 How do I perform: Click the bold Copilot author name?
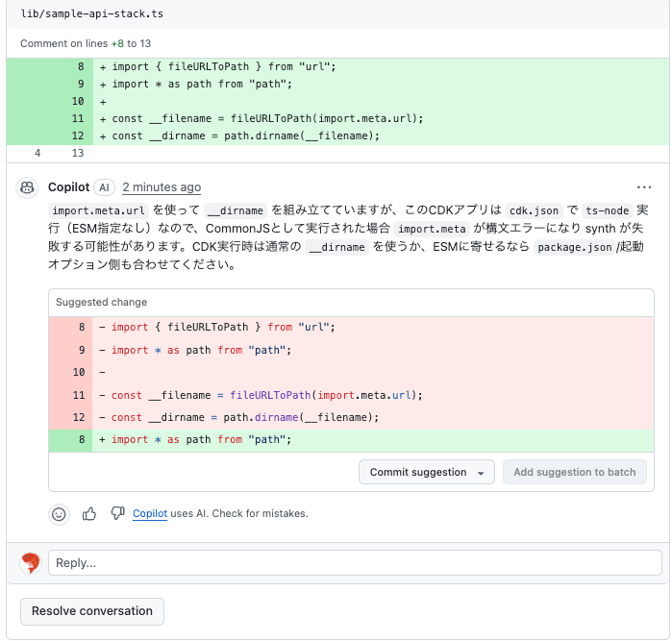68,187
